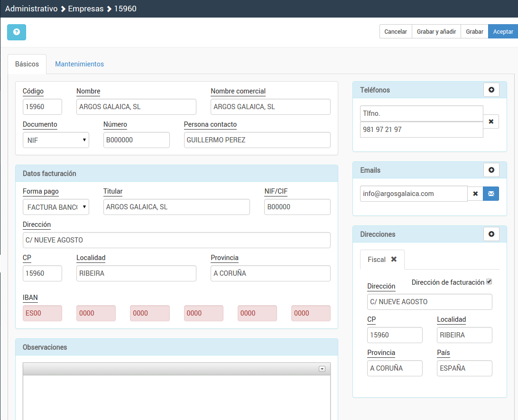Screen dimensions: 518x420
Task: Focus the Código field with 15960
Action: pos(42,107)
